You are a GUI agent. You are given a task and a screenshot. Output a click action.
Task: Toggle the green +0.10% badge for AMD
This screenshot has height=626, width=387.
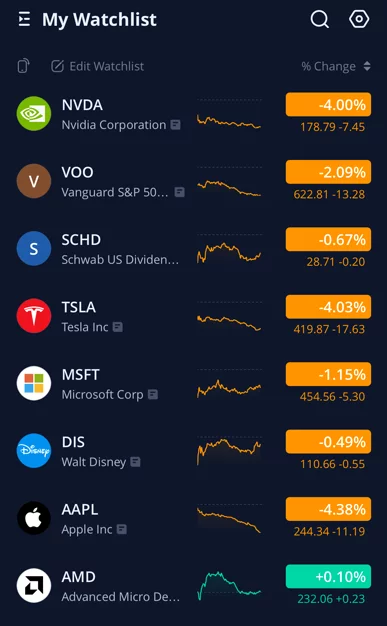(328, 576)
